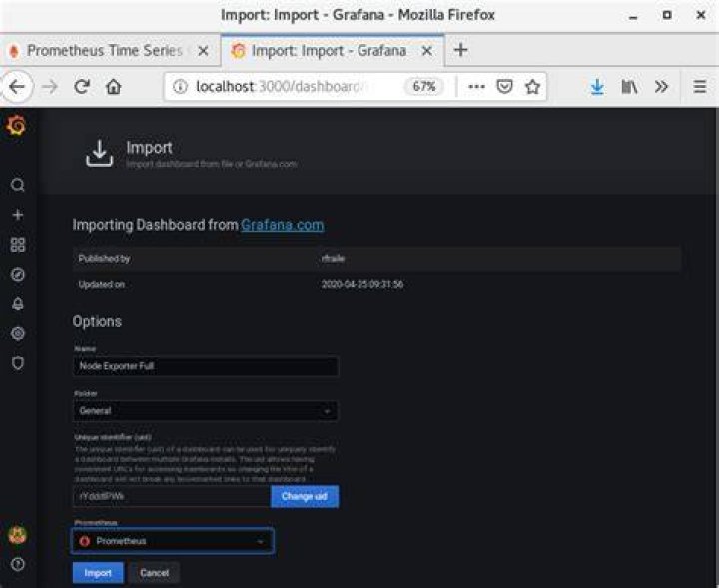Viewport: 719px width, 588px height.
Task: Open the Create plus icon in sidebar
Action: coord(17,215)
